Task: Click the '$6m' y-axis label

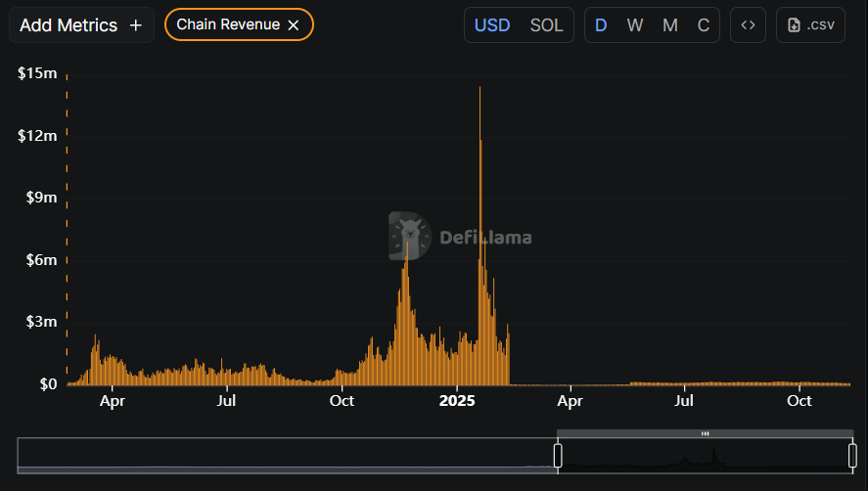Action: (41, 260)
